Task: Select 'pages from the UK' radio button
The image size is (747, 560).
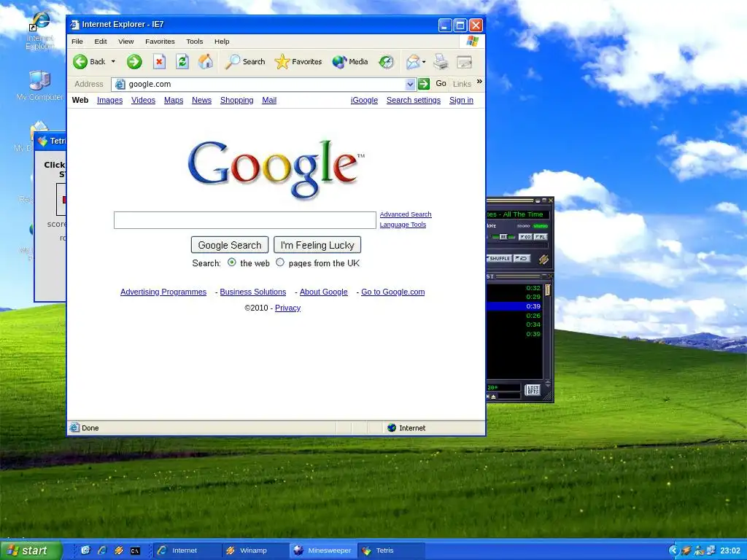Action: point(280,262)
